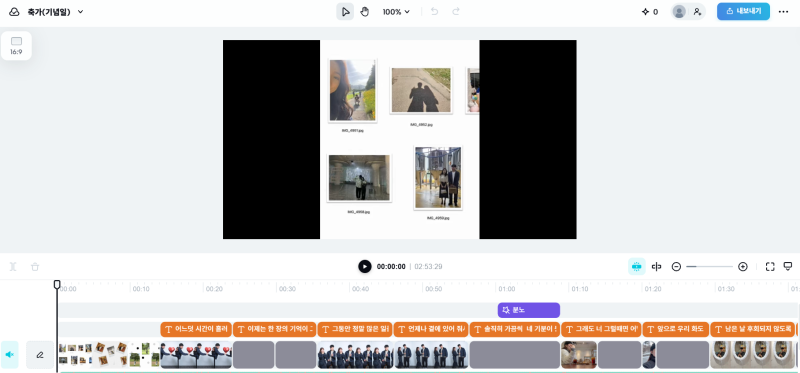Screen dimensions: 800x373
Task: Select the 솔직히 가끔씩 text clip
Action: [x=515, y=329]
